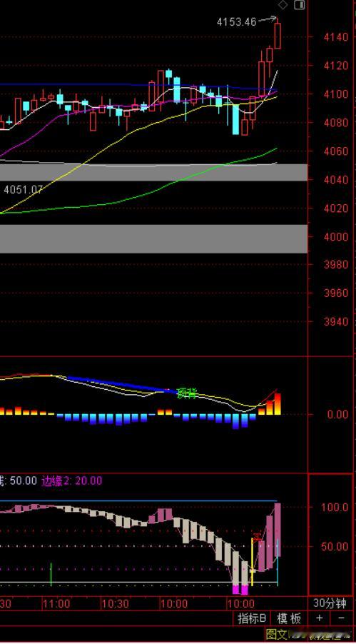The image size is (356, 644).
Task: Click the diamond marker icon above the chart
Action: pyautogui.click(x=283, y=5)
